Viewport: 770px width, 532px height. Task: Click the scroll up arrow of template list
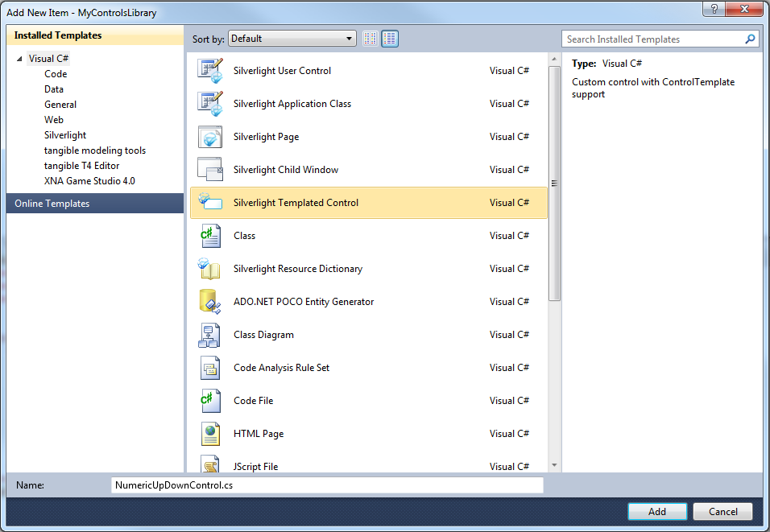click(x=554, y=59)
